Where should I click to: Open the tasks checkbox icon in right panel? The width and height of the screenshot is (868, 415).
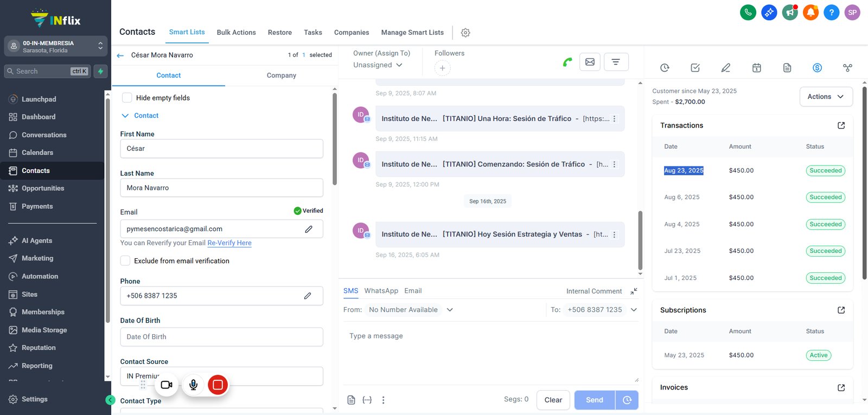click(x=695, y=68)
